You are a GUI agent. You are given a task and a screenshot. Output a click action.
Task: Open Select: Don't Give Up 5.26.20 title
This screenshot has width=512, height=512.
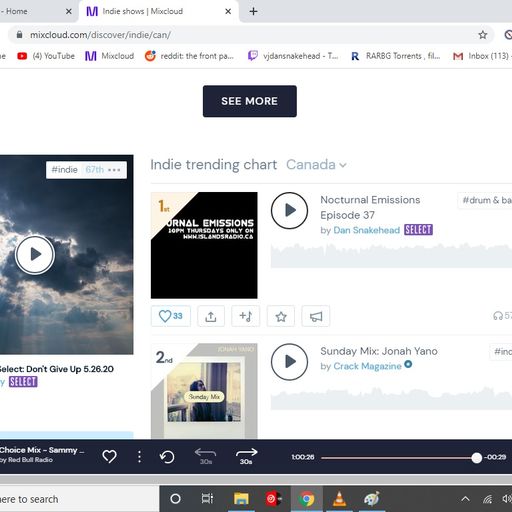(57, 369)
